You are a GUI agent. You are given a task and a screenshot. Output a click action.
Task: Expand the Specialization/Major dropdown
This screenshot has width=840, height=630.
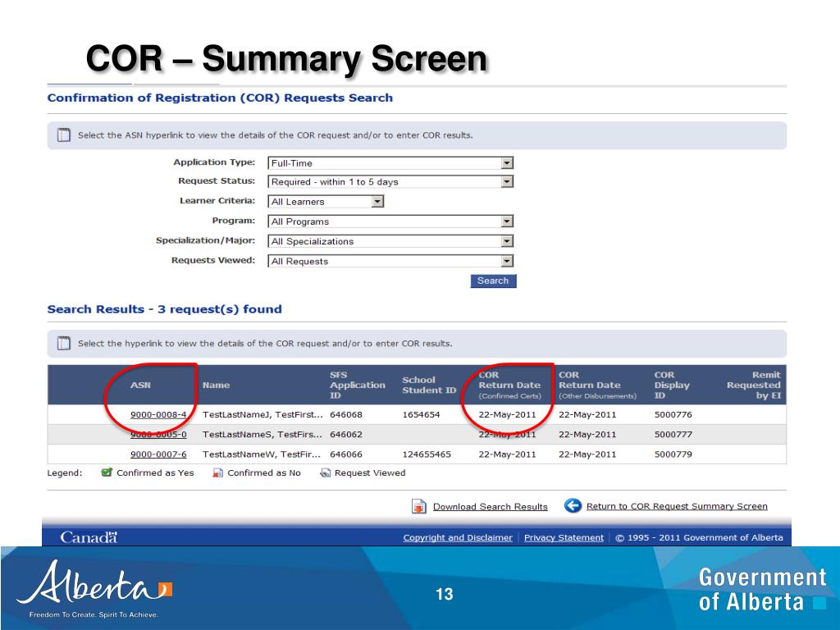(x=390, y=241)
